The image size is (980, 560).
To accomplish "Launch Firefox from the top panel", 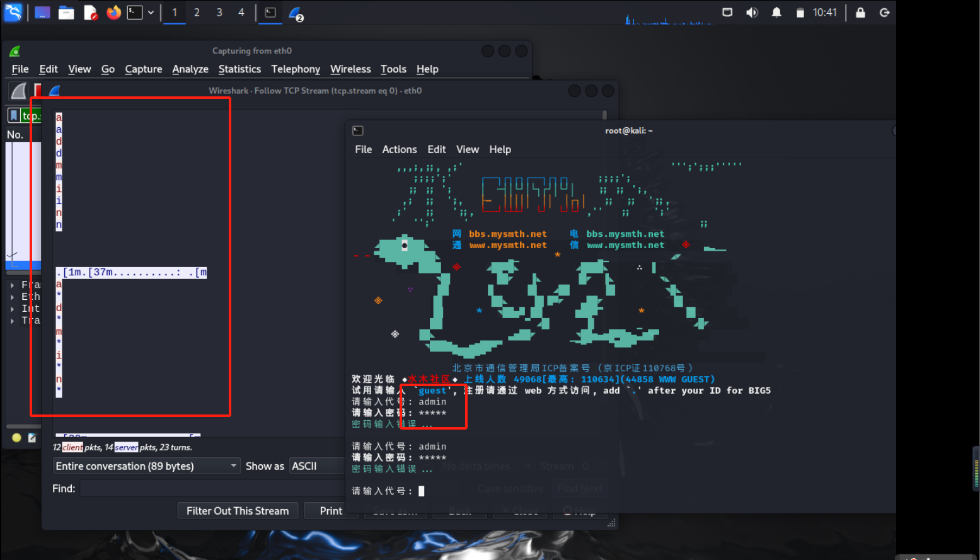I will [113, 13].
